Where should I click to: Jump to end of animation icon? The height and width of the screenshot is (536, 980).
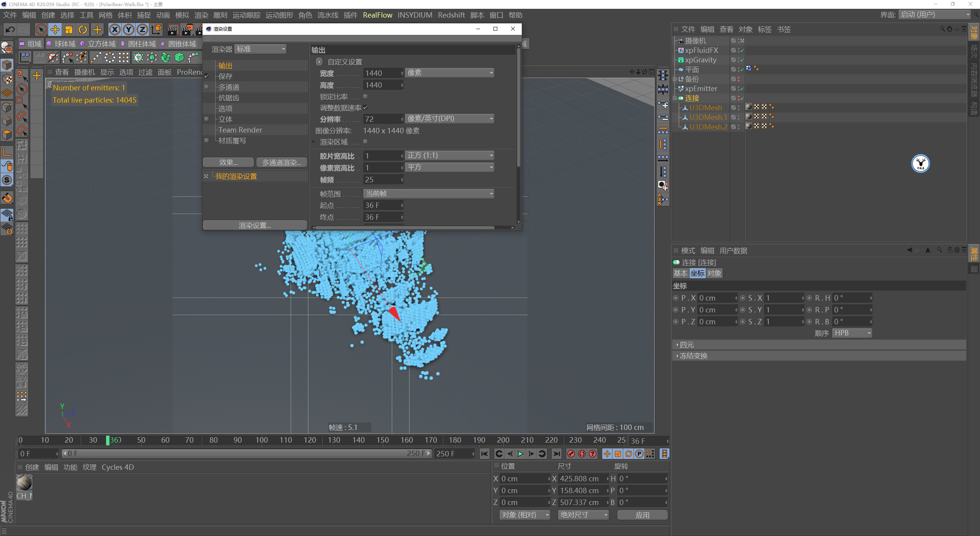tap(557, 454)
